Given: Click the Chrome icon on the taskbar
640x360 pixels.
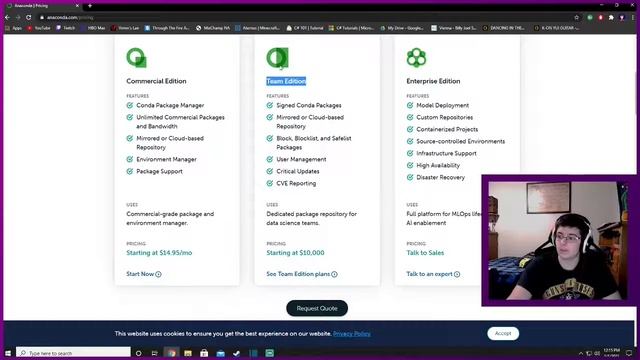Looking at the screenshot, I should coord(171,353).
